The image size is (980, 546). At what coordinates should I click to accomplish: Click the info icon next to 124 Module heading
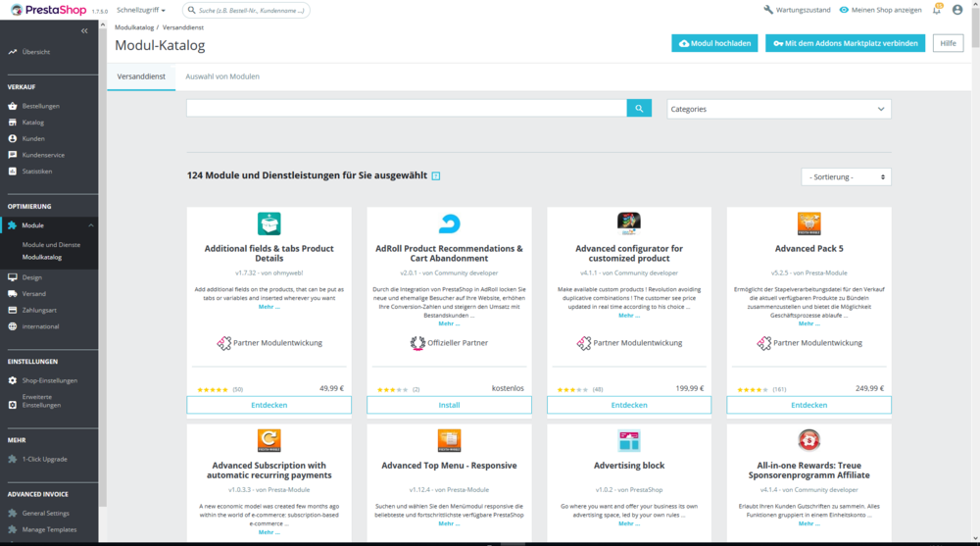[x=436, y=176]
